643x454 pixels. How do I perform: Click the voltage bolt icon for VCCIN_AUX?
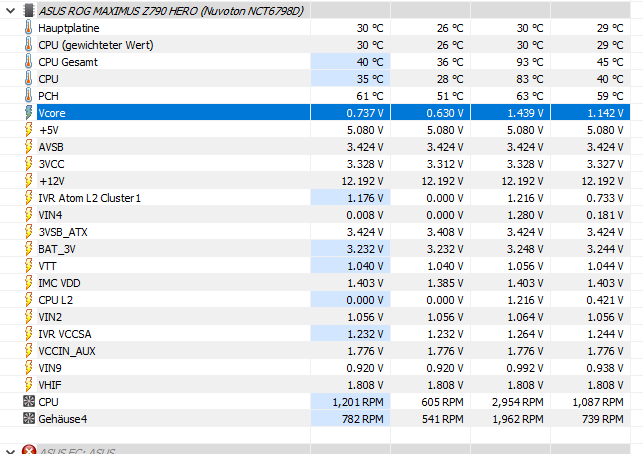pyautogui.click(x=29, y=351)
